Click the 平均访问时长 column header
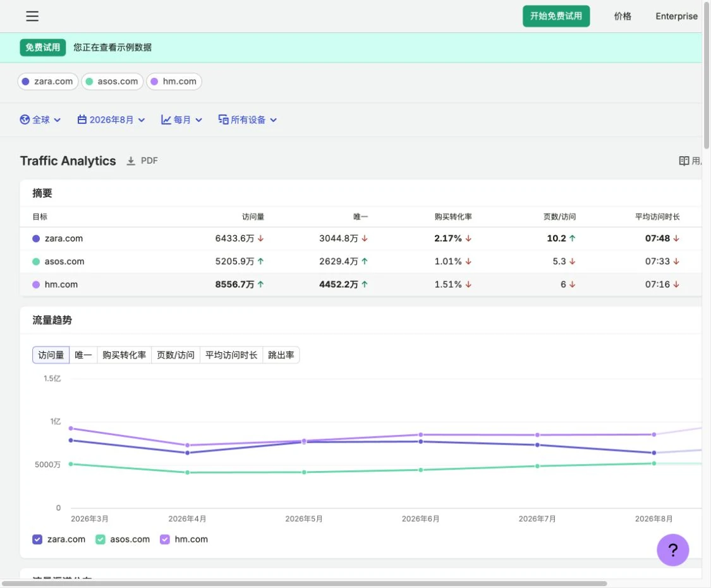711x588 pixels. 657,217
